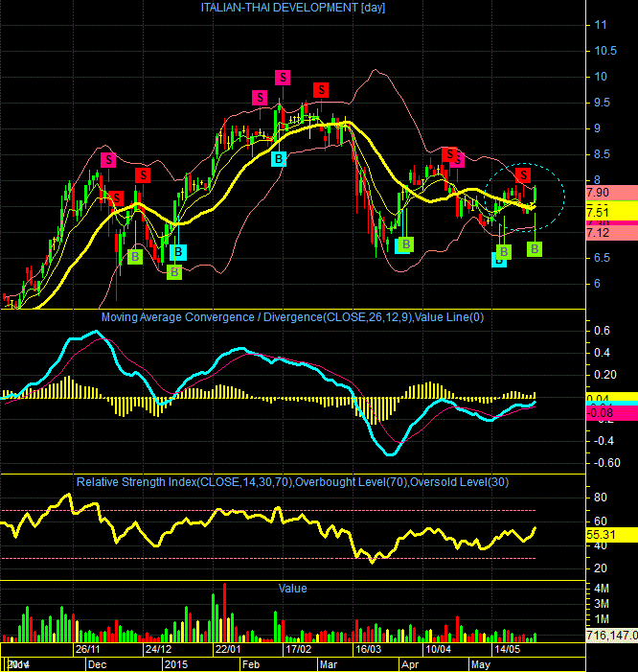Click the green B buy marker at the chart's right end
The image size is (638, 672).
[x=535, y=249]
